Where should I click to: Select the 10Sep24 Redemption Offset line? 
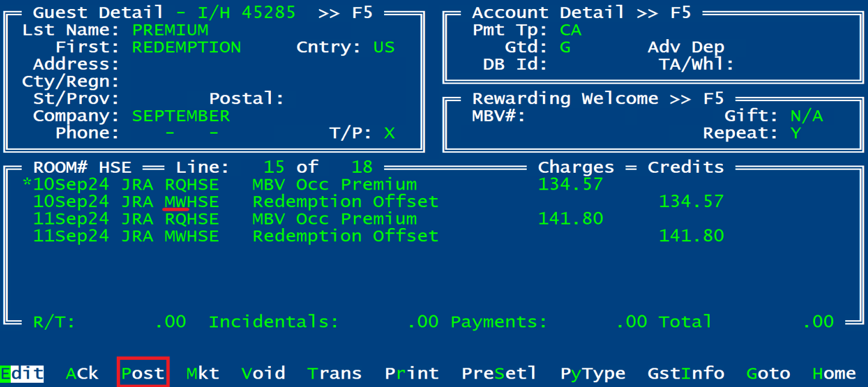[x=345, y=202]
